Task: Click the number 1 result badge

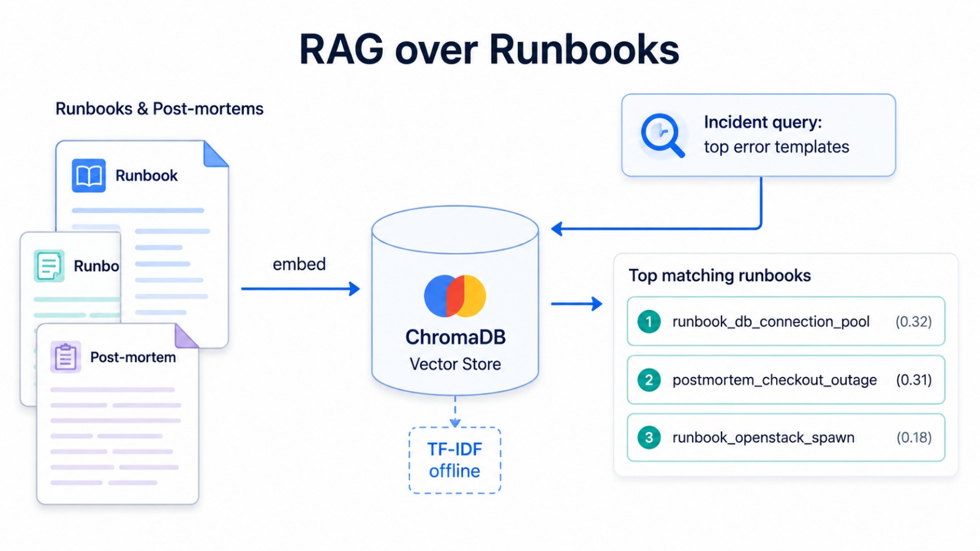Action: point(649,321)
